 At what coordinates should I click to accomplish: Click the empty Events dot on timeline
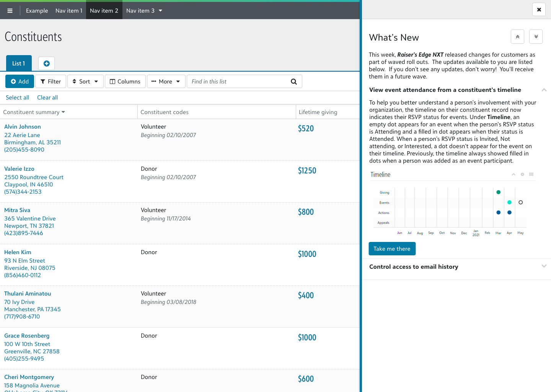520,202
